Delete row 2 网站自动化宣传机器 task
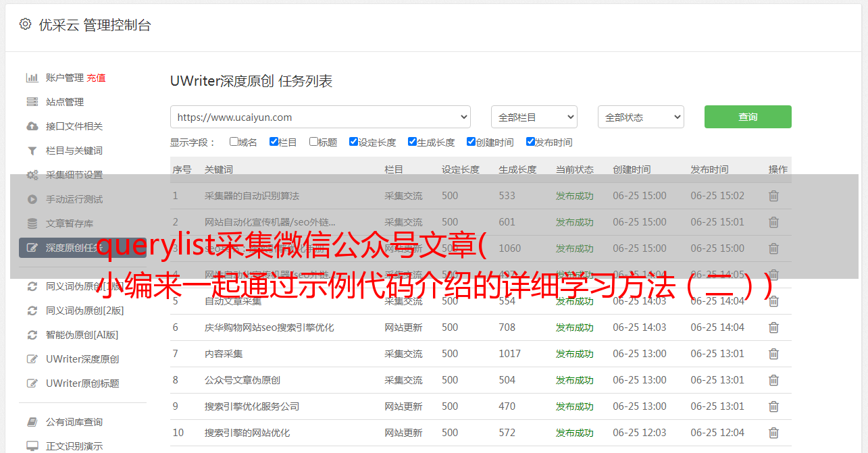 [x=773, y=222]
